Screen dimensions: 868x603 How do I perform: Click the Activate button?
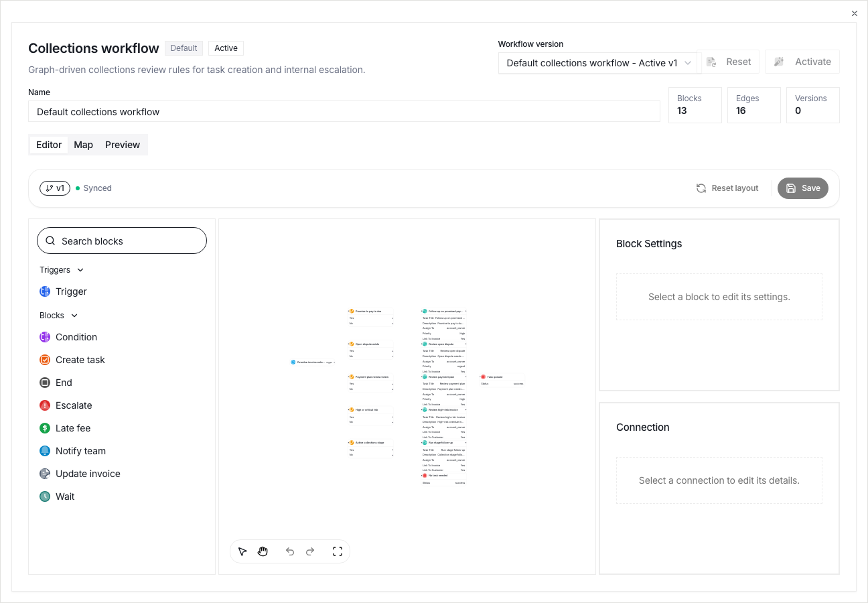click(802, 62)
